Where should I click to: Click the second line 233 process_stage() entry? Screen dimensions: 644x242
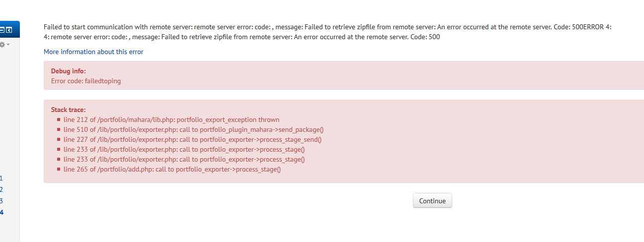coord(184,159)
